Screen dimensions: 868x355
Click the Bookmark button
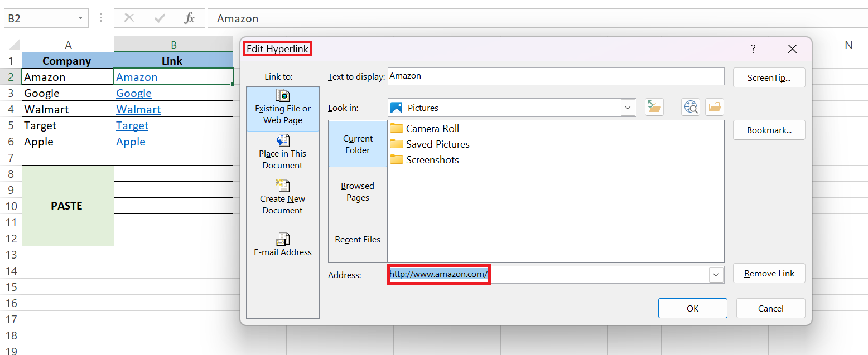click(x=769, y=130)
